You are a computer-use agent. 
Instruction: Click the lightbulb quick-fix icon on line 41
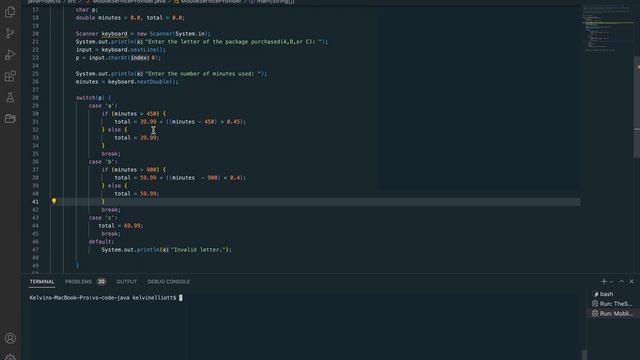tap(54, 201)
